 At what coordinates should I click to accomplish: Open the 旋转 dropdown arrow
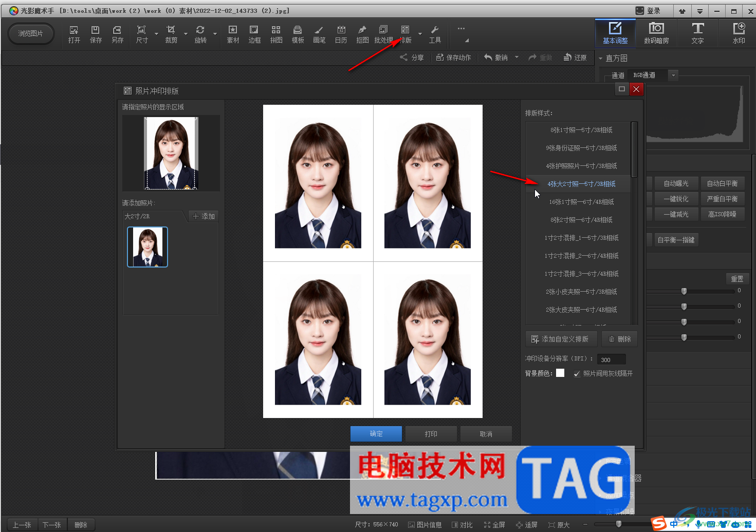[215, 34]
